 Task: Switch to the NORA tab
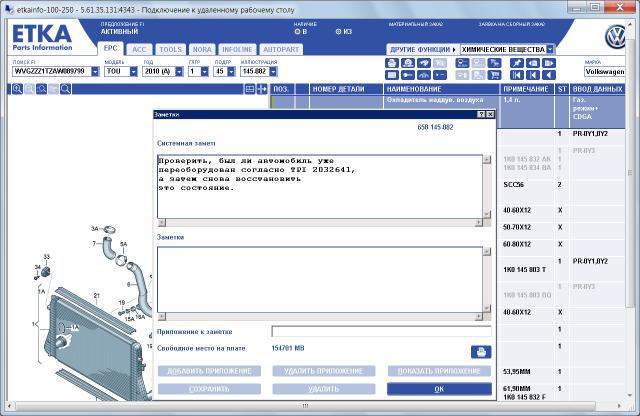(202, 49)
